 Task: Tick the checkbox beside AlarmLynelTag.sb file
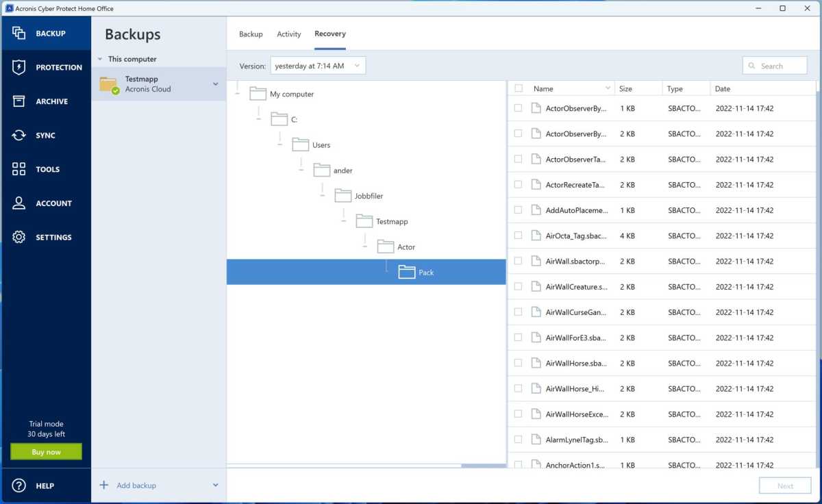pos(518,439)
